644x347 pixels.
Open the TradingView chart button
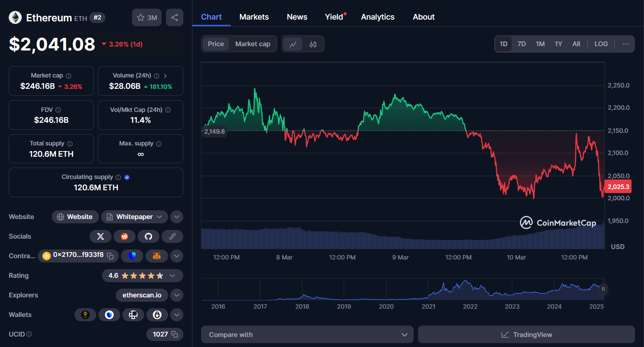[x=526, y=335]
